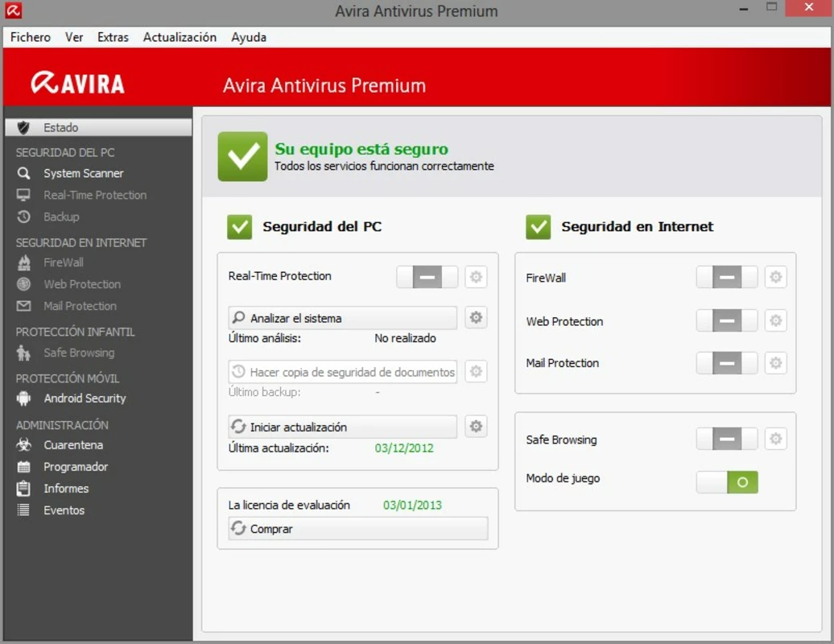834x644 pixels.
Task: Click the Avira logo in the red banner
Action: point(78,84)
